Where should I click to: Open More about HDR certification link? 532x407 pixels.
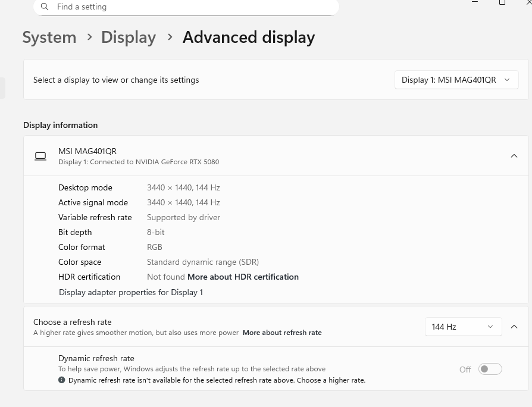coord(243,277)
